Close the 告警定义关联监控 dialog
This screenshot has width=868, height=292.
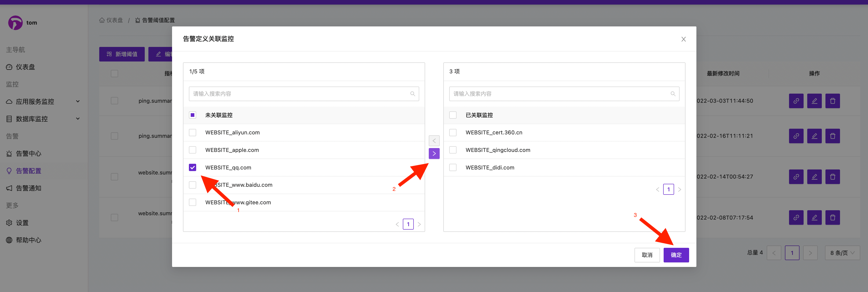click(683, 39)
